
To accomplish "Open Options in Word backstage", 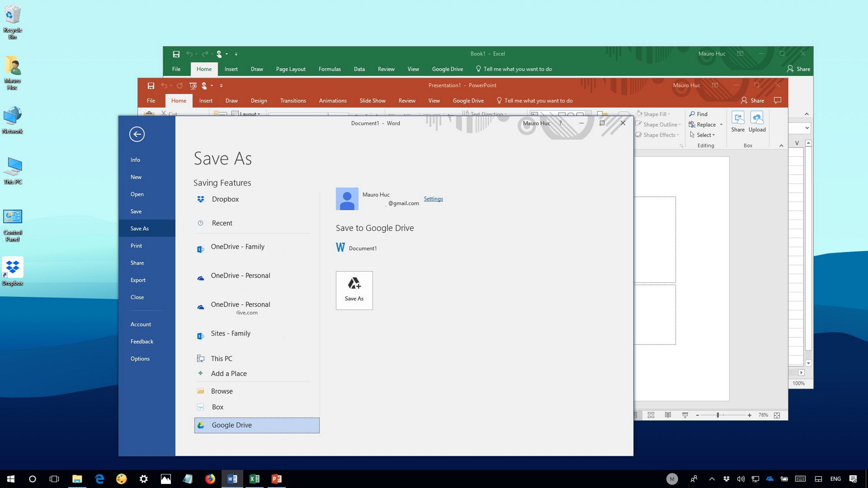I will click(147, 358).
